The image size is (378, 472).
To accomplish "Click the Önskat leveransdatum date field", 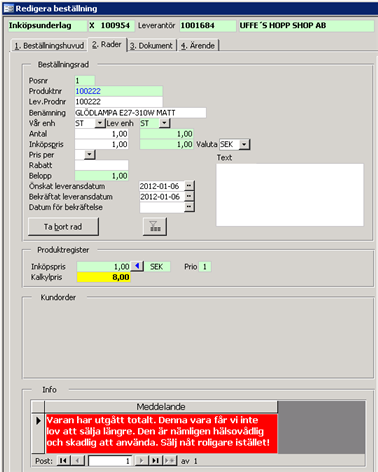I will tap(162, 186).
